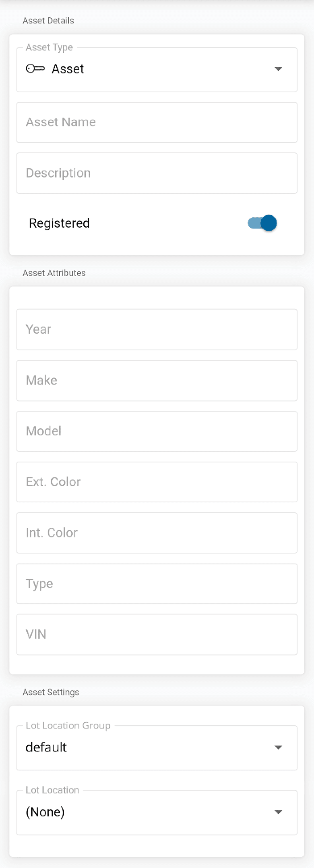Click the Type attribute field
The image size is (314, 868).
coord(157,583)
